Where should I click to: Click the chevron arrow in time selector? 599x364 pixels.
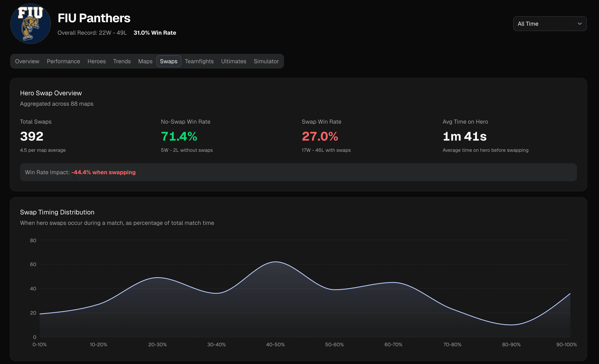[580, 24]
